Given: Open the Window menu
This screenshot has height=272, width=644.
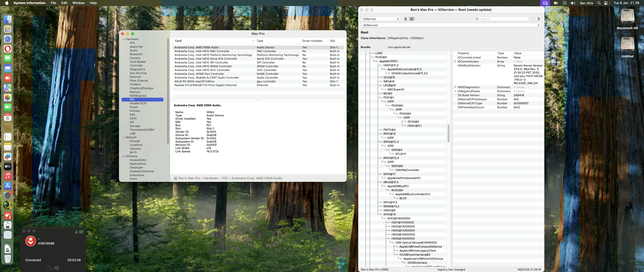Looking at the screenshot, I should click(78, 3).
